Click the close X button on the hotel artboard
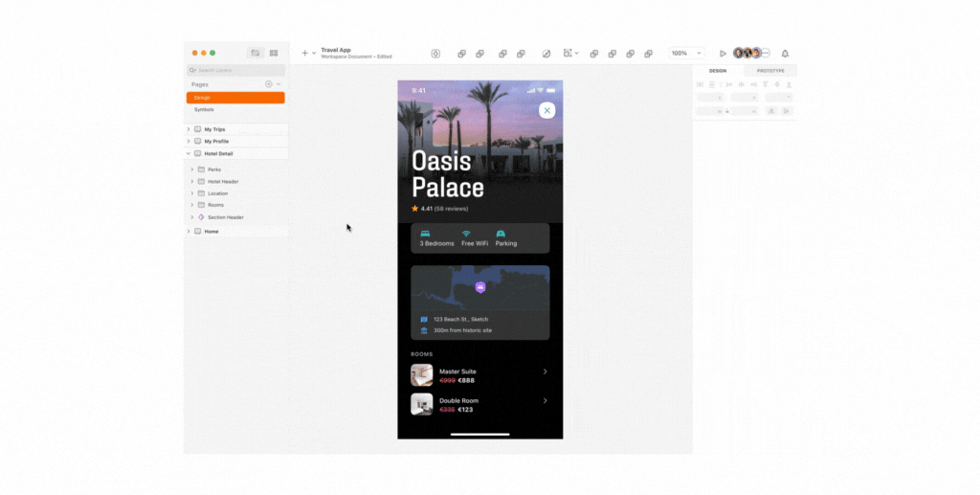The image size is (980, 495). pyautogui.click(x=546, y=111)
